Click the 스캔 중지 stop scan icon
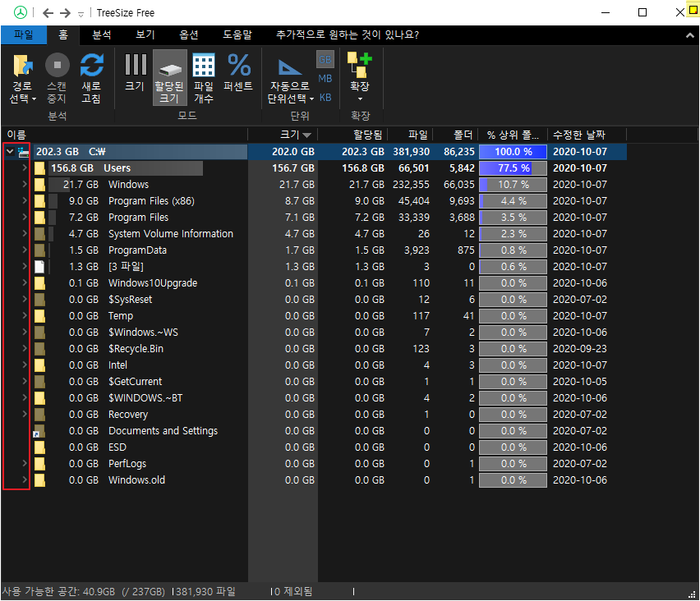This screenshot has height=601, width=700. pos(58,65)
